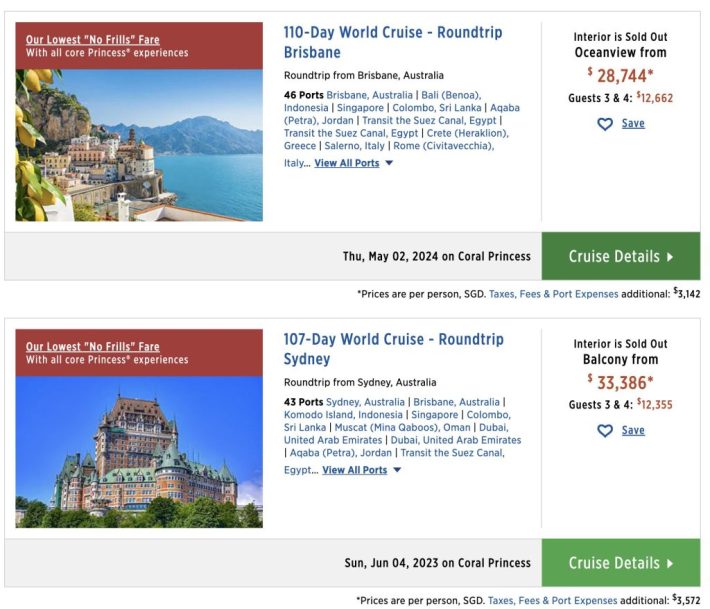The image size is (710, 609).
Task: Expand View All Ports for the Brisbane cruise
Action: pos(347,163)
